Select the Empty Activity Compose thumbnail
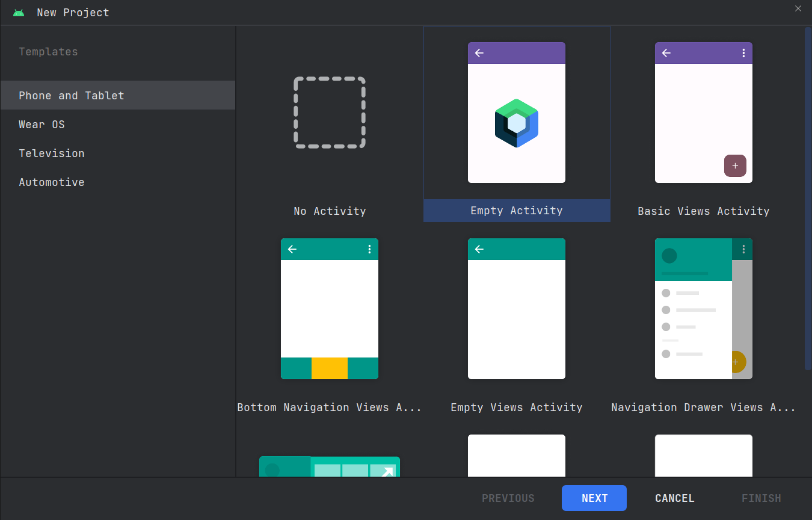Screen dimensions: 812x520 point(517,113)
